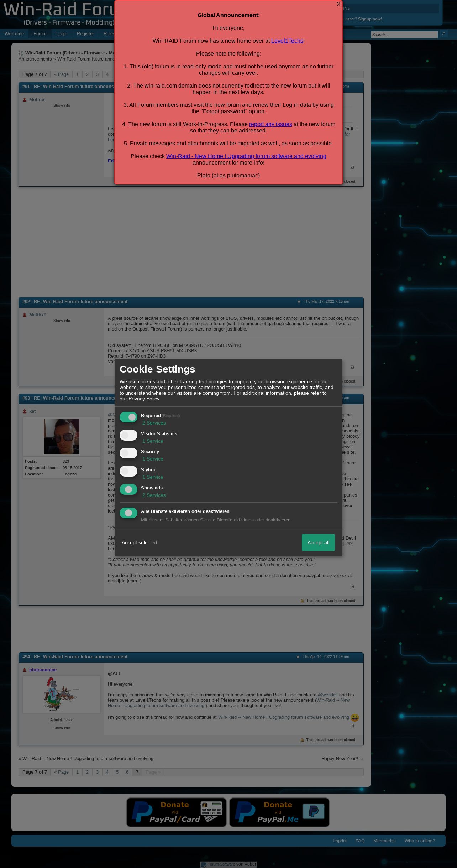The image size is (457, 868).
Task: Disable the Show ads switch
Action: pos(128,489)
